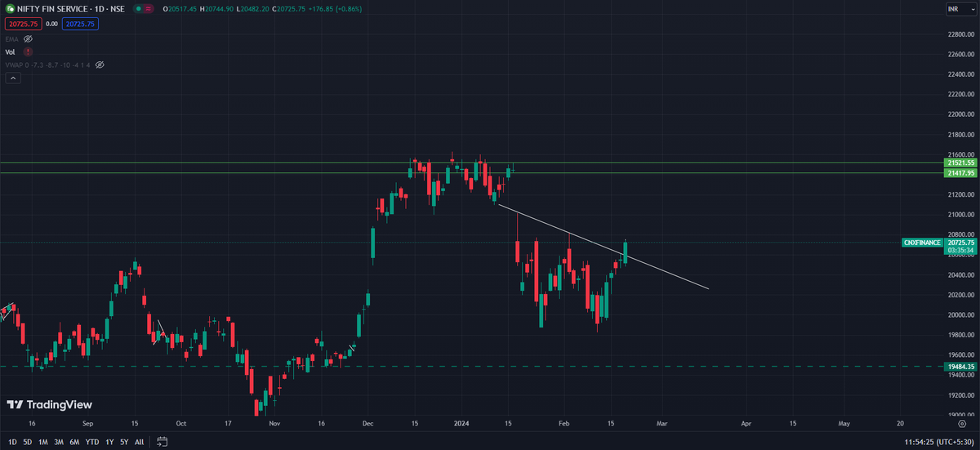980x450 pixels.
Task: Open chart scale settings gear icon
Action: (x=961, y=425)
